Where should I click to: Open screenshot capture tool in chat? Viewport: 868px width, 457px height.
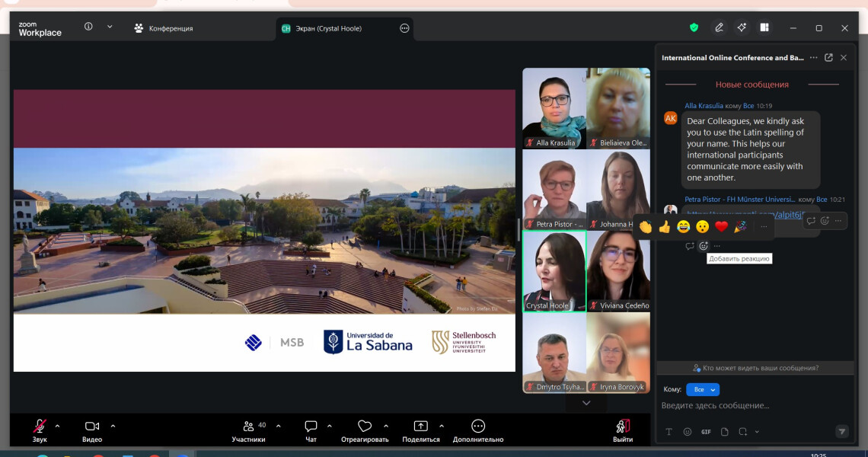pyautogui.click(x=743, y=432)
